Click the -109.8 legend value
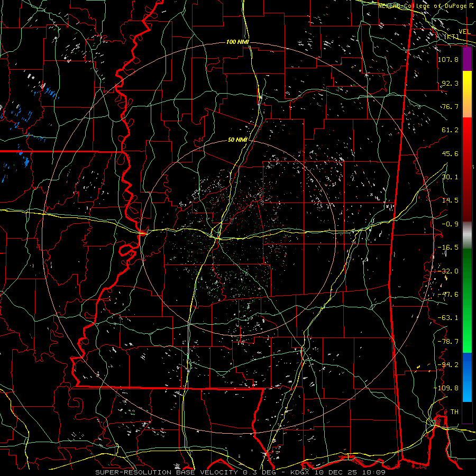Image resolution: width=476 pixels, height=476 pixels. coord(446,388)
